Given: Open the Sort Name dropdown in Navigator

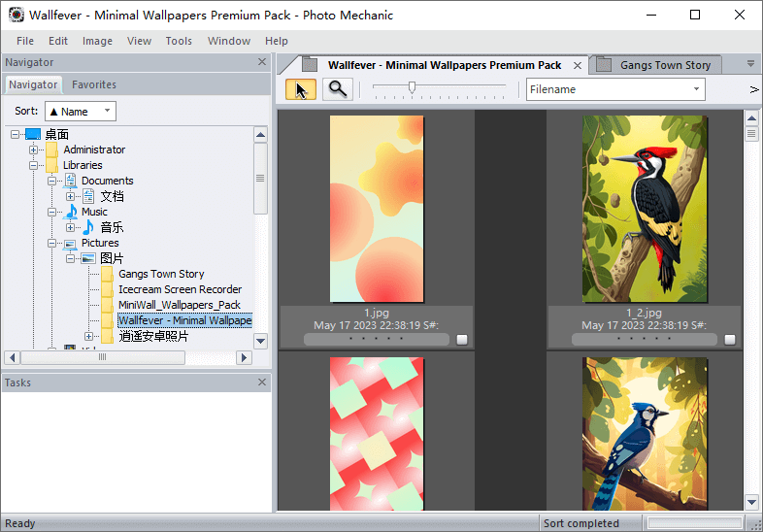Looking at the screenshot, I should coord(81,112).
